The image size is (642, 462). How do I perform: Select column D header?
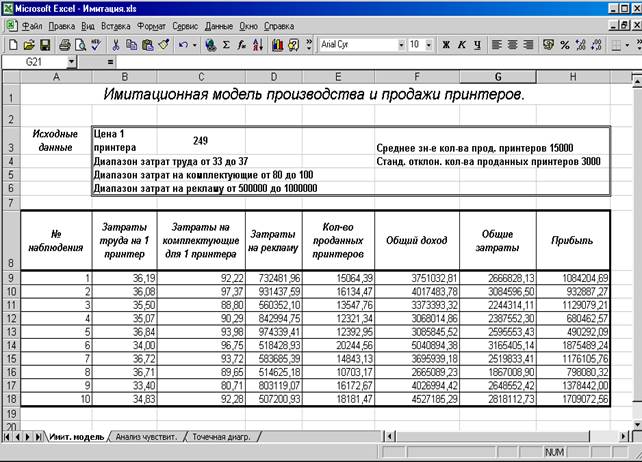274,77
